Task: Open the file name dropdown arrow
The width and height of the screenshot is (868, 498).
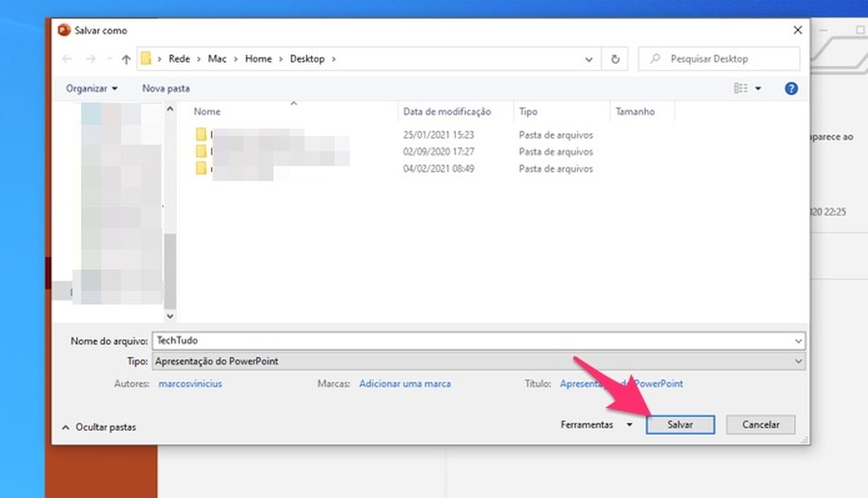Action: 798,341
